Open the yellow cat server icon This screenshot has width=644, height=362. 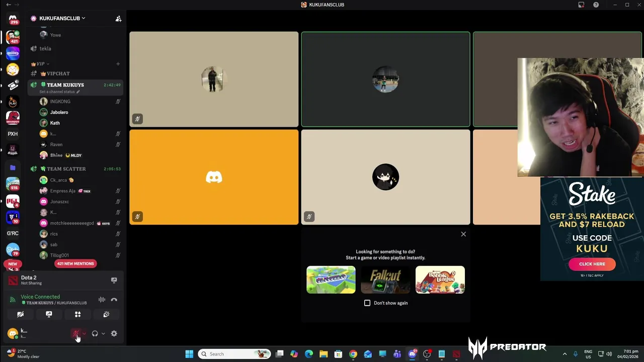pyautogui.click(x=13, y=69)
